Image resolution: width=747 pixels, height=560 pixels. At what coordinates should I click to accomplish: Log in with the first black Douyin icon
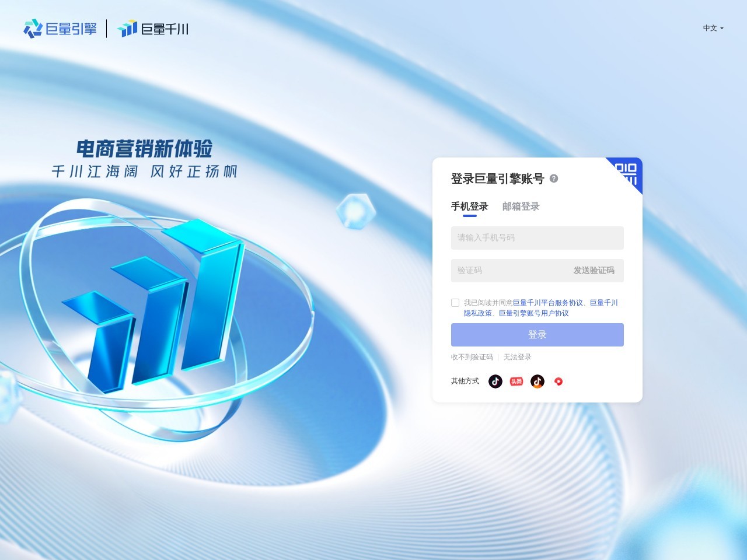pos(495,381)
